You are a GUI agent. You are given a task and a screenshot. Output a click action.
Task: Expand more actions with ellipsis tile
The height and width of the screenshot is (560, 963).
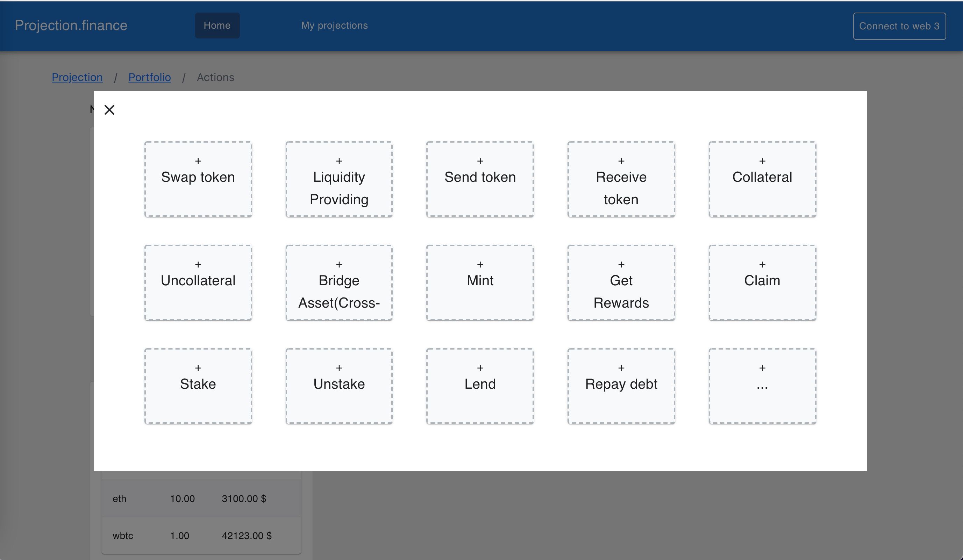pyautogui.click(x=762, y=386)
